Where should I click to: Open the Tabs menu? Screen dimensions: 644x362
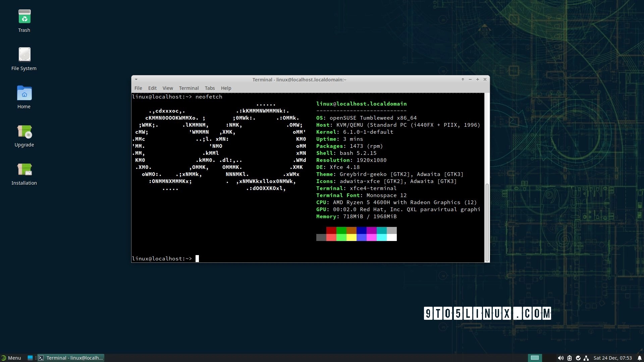pos(210,88)
